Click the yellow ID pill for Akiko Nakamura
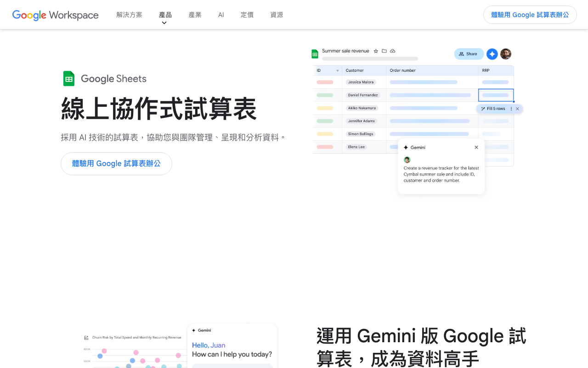 click(x=325, y=108)
